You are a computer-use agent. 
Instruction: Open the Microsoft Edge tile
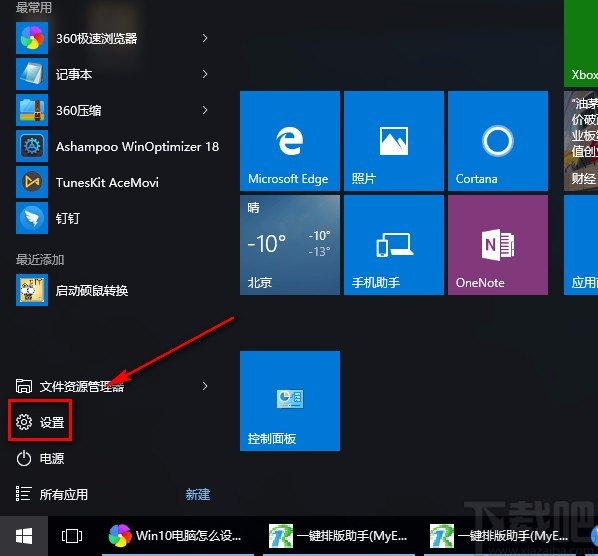(x=290, y=141)
